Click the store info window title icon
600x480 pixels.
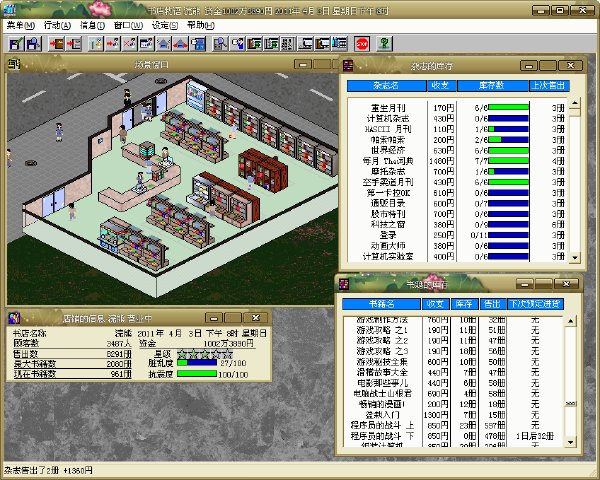(14, 317)
